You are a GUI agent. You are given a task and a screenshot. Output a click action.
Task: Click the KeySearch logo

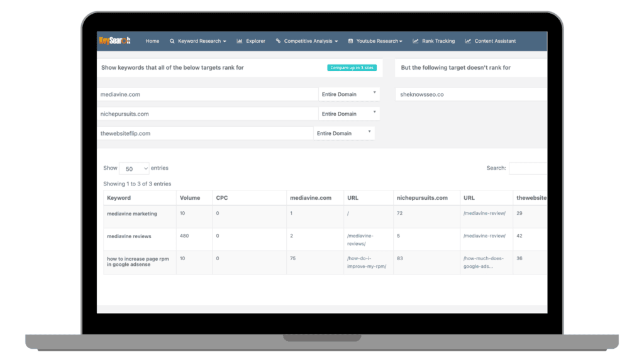114,40
